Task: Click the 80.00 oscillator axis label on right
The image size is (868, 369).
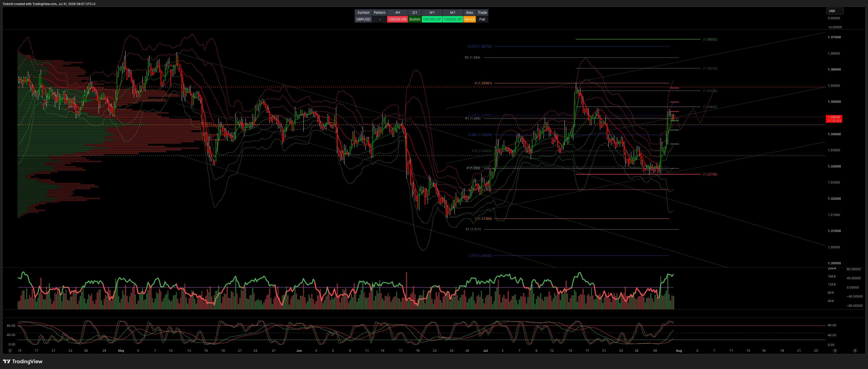Action: [x=832, y=325]
